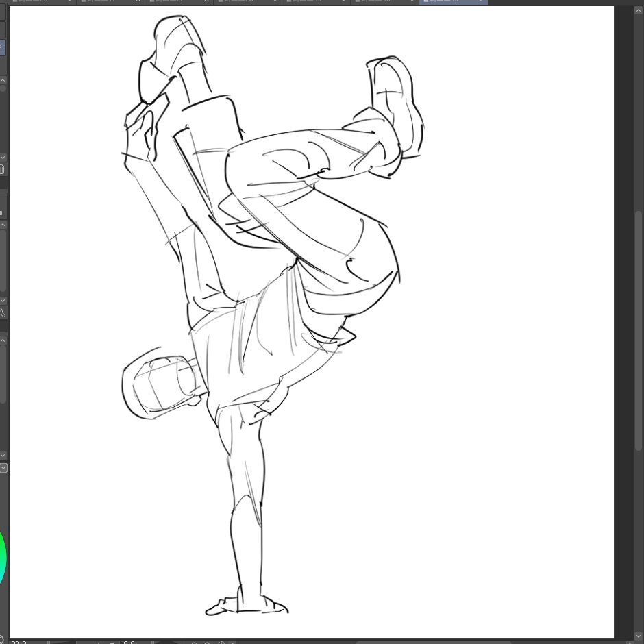Image resolution: width=644 pixels, height=644 pixels.
Task: Select the highlighted active canvas tab
Action: (454, 2)
